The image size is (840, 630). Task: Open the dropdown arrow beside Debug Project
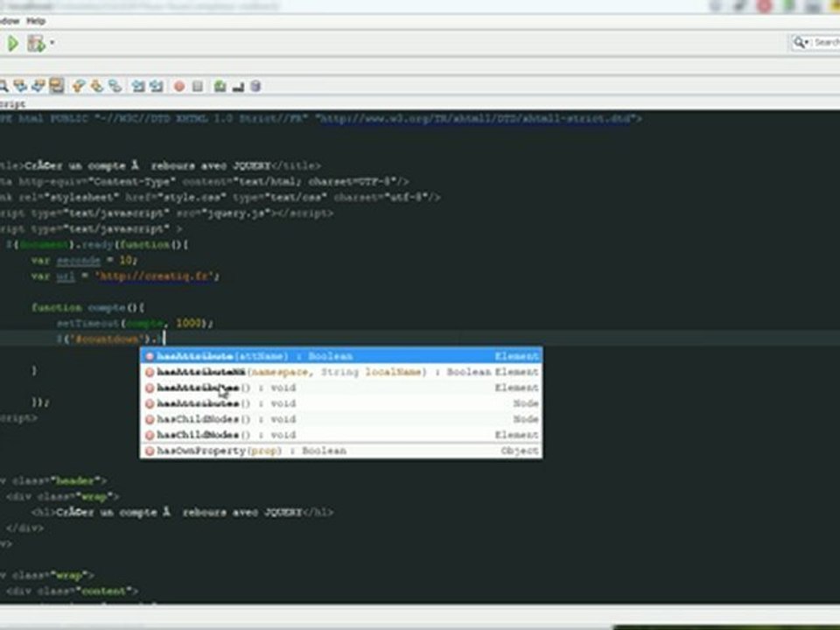coord(52,42)
